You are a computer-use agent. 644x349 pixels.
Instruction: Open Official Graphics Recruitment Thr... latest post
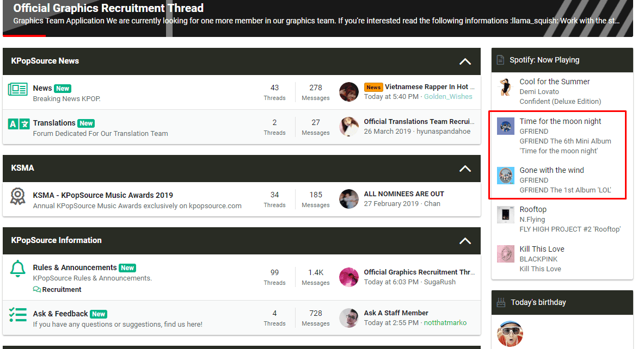tap(419, 272)
